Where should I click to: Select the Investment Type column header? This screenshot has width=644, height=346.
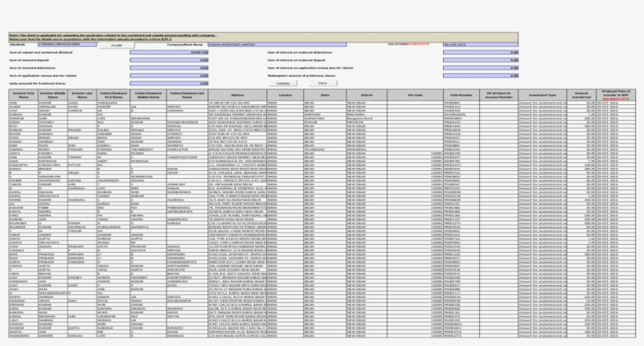pos(543,95)
